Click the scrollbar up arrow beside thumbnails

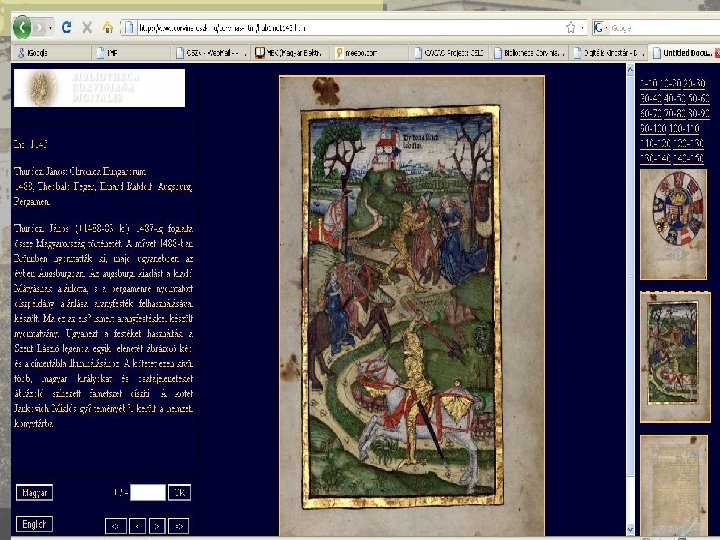point(630,70)
